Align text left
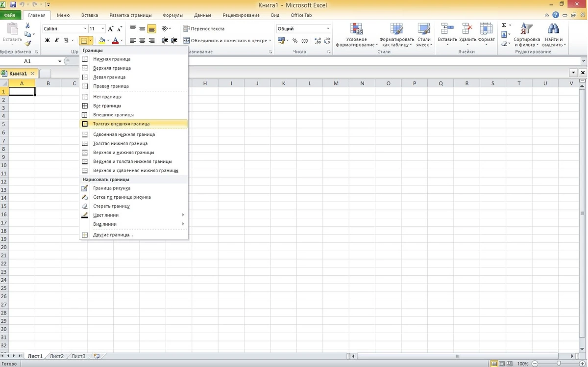 133,41
